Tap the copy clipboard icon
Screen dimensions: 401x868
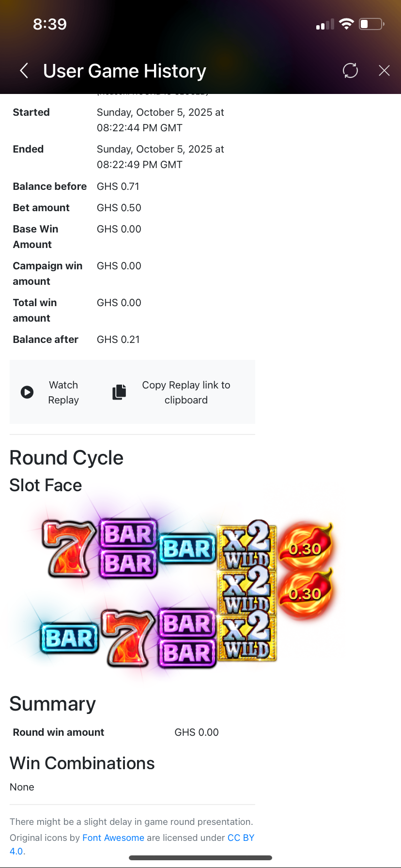click(x=119, y=392)
